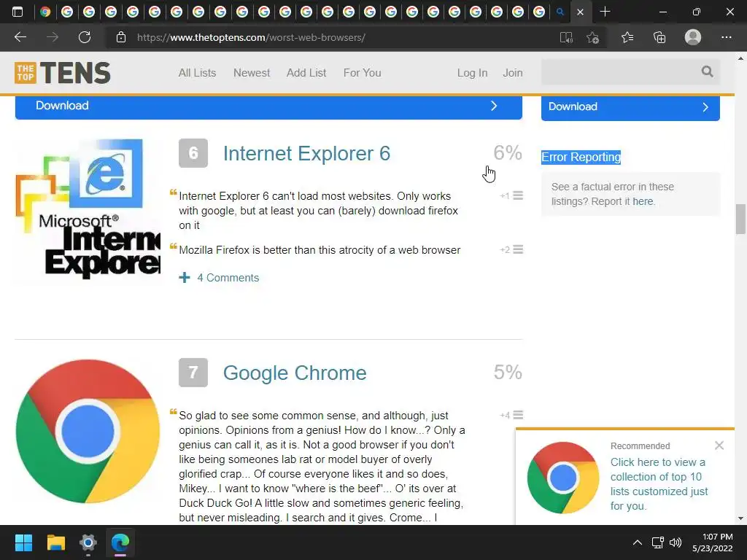Screen dimensions: 747x560
Task: Click Chrome logo in Recommended popup
Action: pyautogui.click(x=562, y=478)
